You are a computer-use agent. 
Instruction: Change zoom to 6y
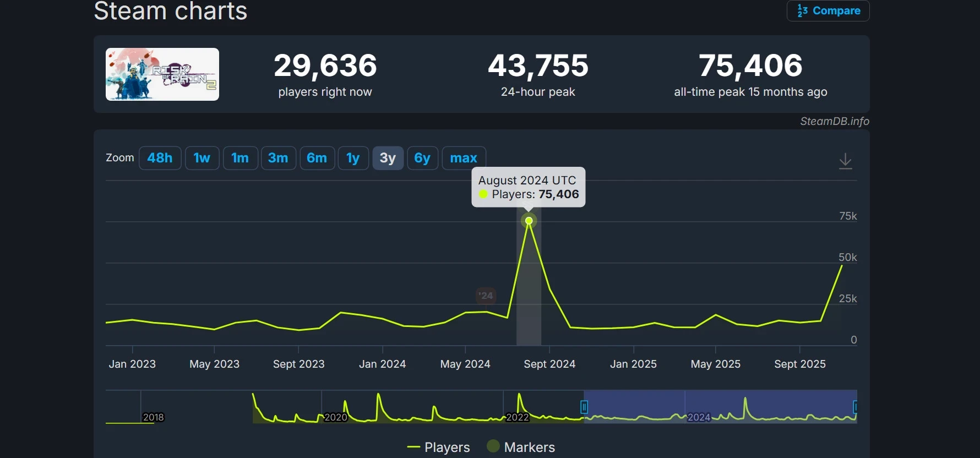coord(422,159)
